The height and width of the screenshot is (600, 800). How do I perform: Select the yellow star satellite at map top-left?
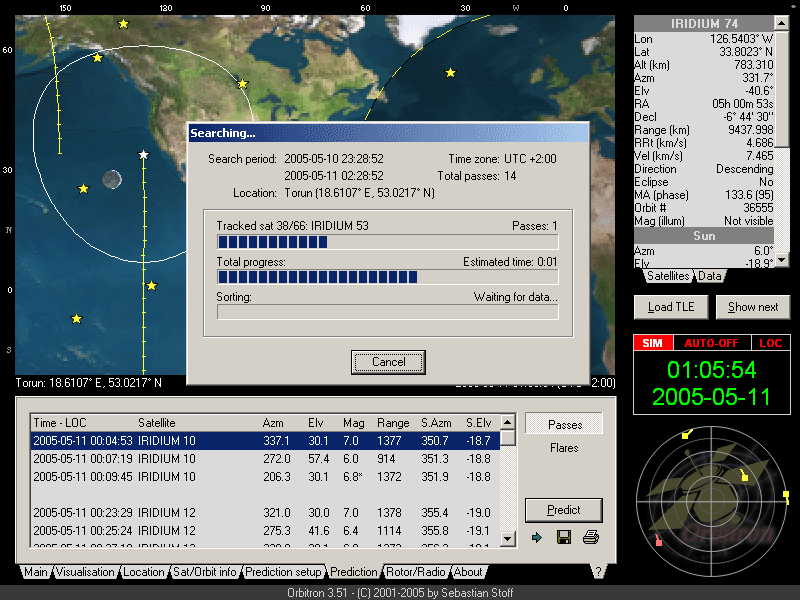tap(123, 23)
